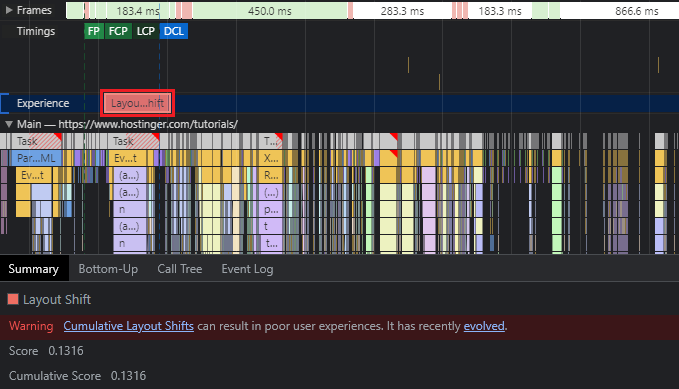This screenshot has height=389, width=679.
Task: Click the FP timing marker
Action: [x=94, y=31]
